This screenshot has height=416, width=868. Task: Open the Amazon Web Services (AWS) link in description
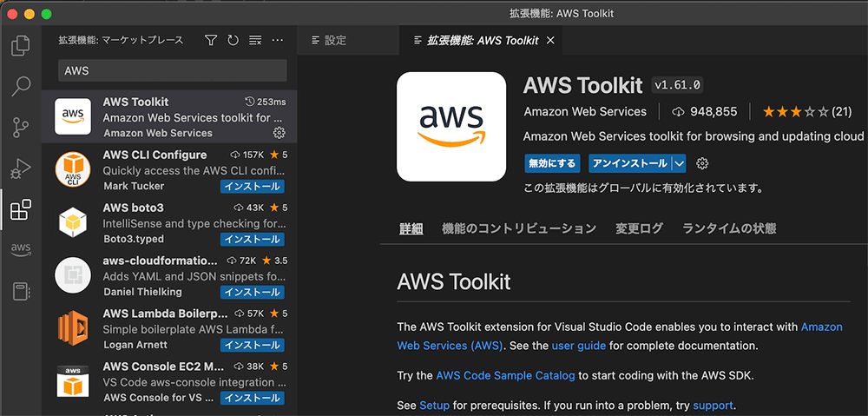click(620, 336)
